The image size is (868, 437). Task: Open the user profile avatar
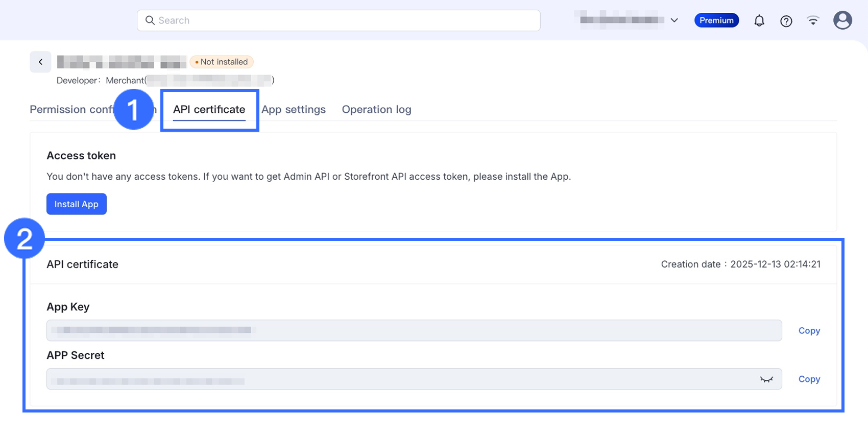(842, 20)
